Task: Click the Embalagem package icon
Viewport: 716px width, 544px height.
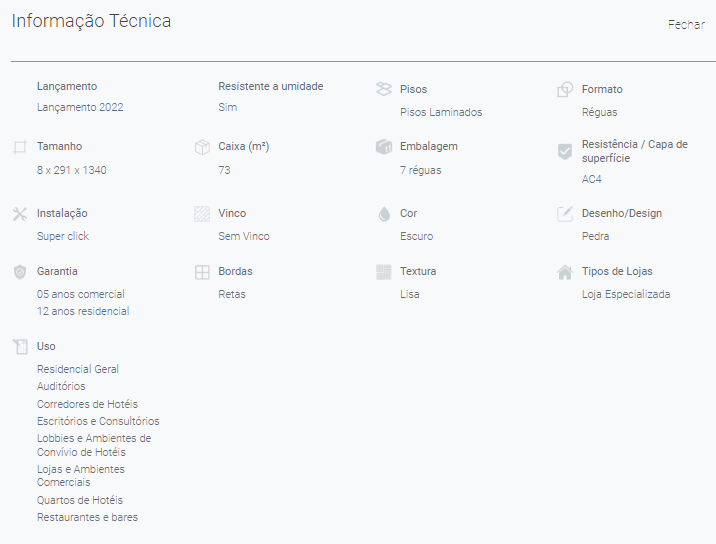Action: coord(384,147)
